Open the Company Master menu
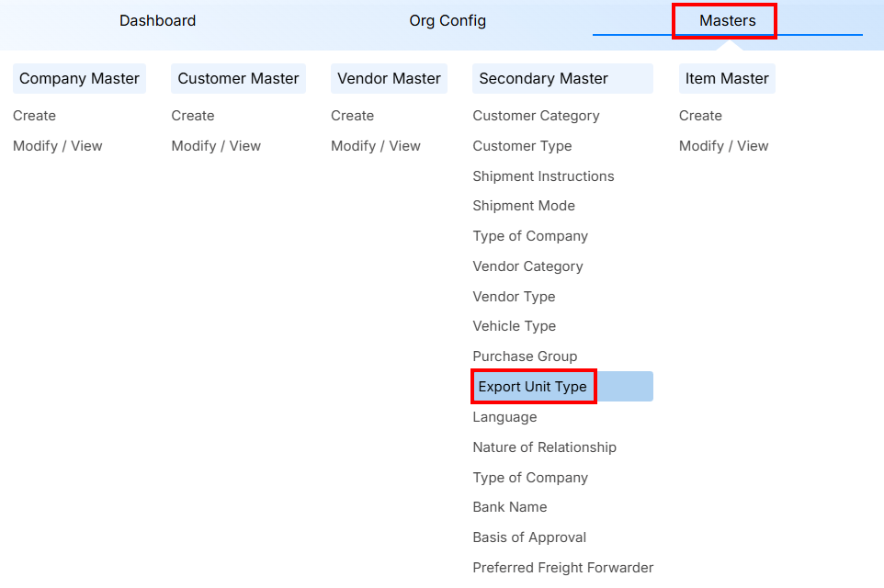 click(79, 78)
